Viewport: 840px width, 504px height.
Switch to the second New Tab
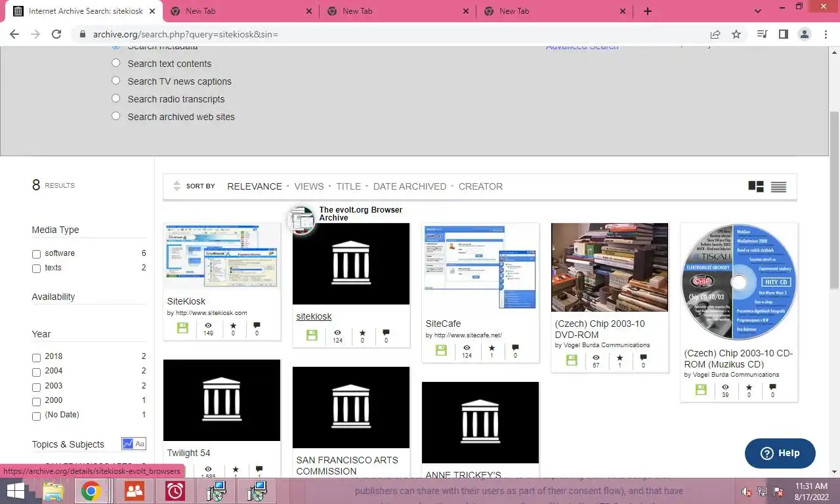(x=397, y=11)
